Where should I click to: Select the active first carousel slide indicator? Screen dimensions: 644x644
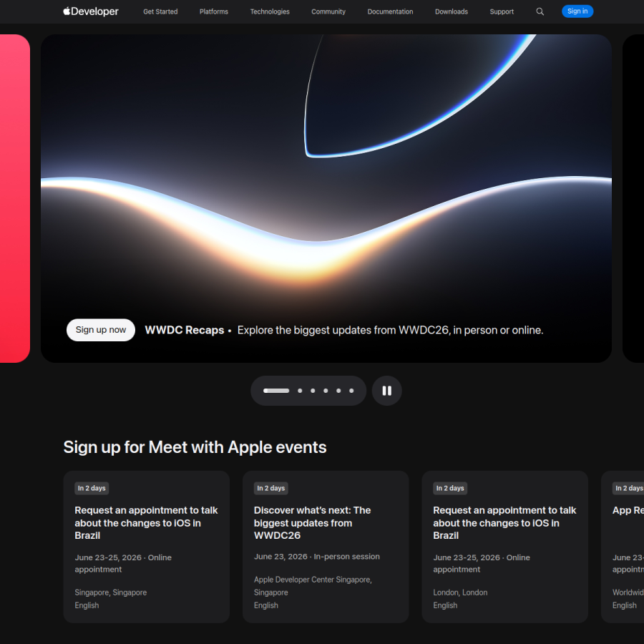click(276, 391)
